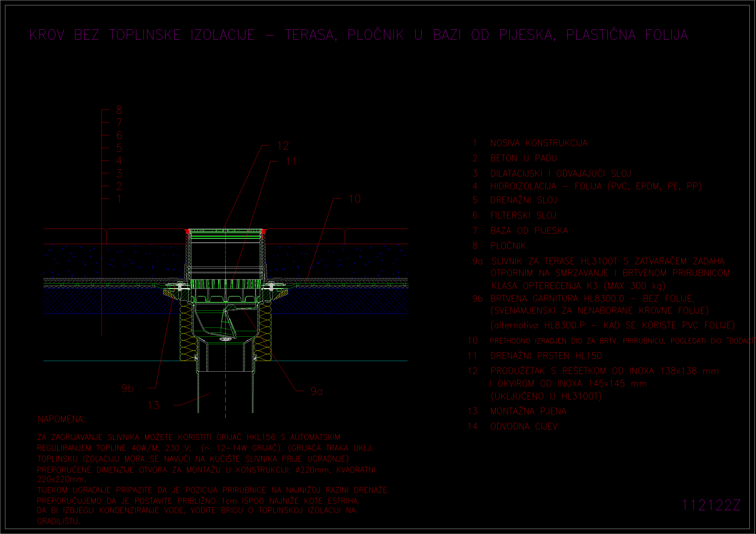Click the drain outlet pipe below ceiling line
Viewport: 756px width, 534px height.
click(x=226, y=386)
